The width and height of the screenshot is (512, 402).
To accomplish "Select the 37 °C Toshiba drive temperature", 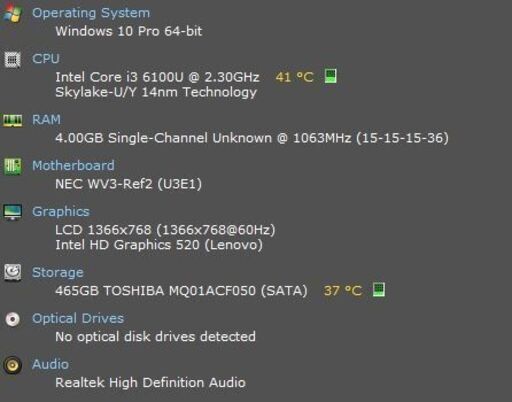I will pos(343,291).
